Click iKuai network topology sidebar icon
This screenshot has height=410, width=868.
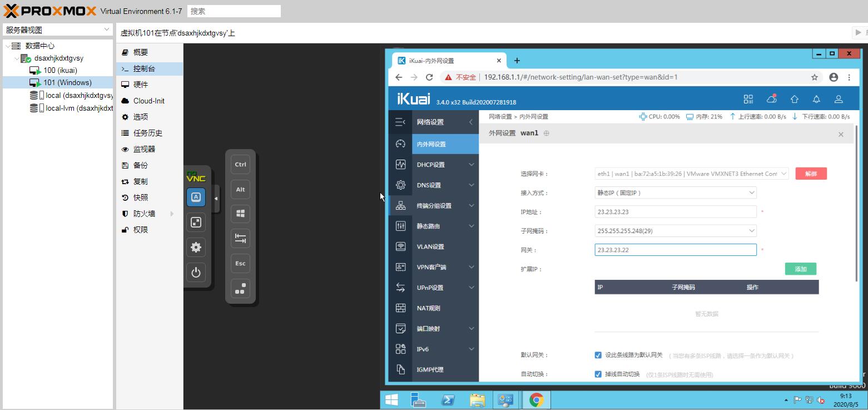(400, 206)
